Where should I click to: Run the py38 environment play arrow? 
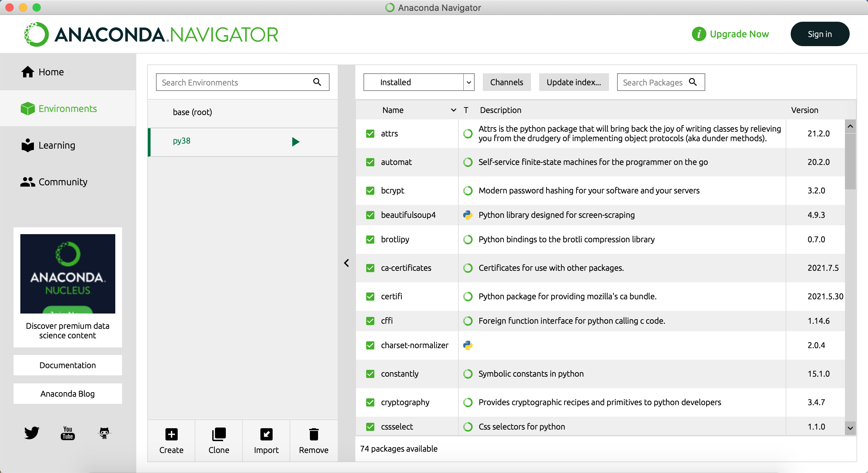point(296,142)
